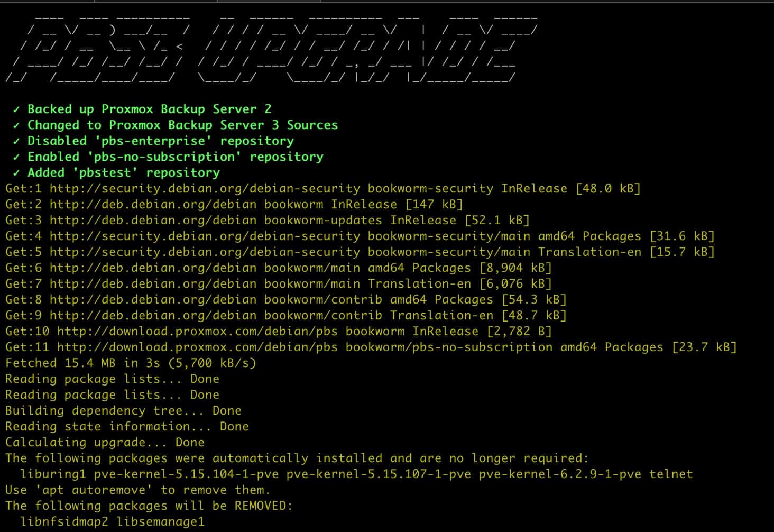Click 'Building dependency tree... Done' line

coord(123,410)
